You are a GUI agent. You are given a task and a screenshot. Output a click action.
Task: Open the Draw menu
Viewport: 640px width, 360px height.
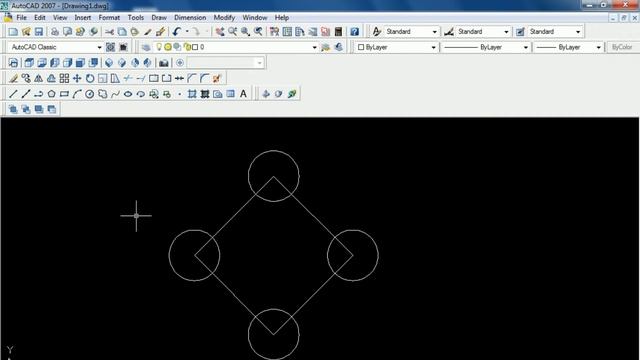(159, 18)
